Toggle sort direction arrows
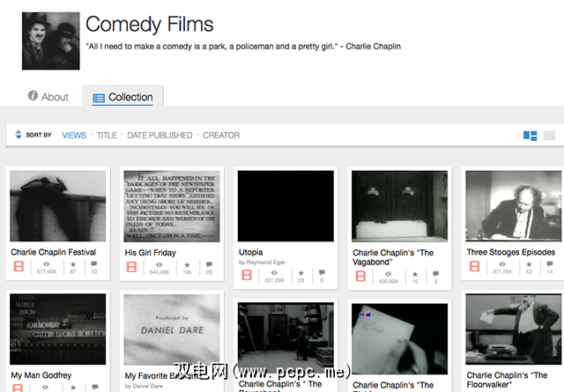 point(19,135)
